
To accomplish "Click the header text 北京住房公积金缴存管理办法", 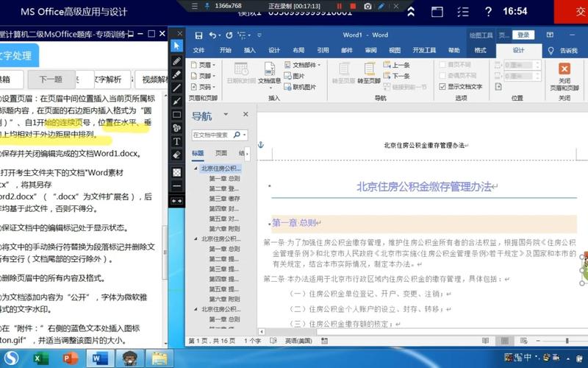I will coord(424,145).
